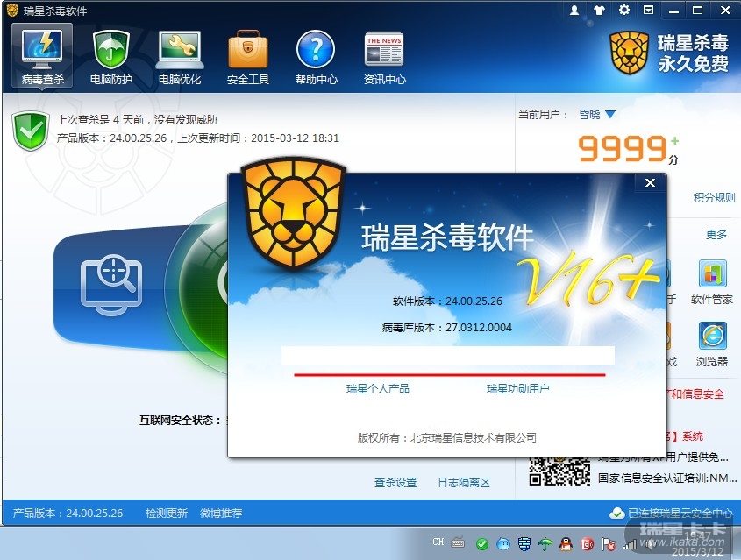Click the 更多 link
Screen dimensions: 741x560
pos(716,234)
